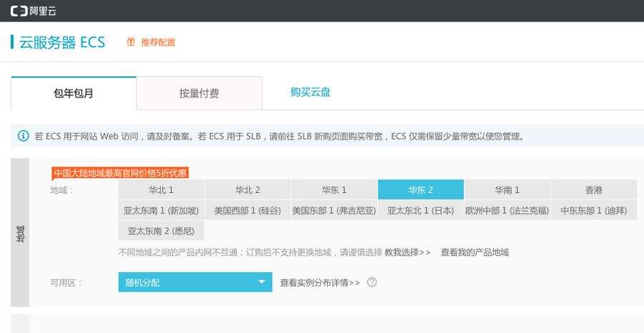Open the 随机分配 availability zone dropdown

coord(195,282)
